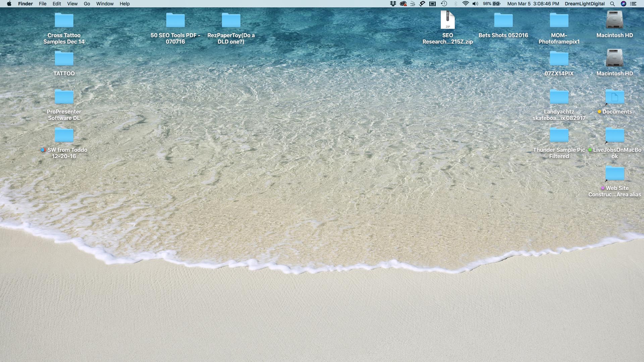Select the Documents alias folder

(x=614, y=97)
